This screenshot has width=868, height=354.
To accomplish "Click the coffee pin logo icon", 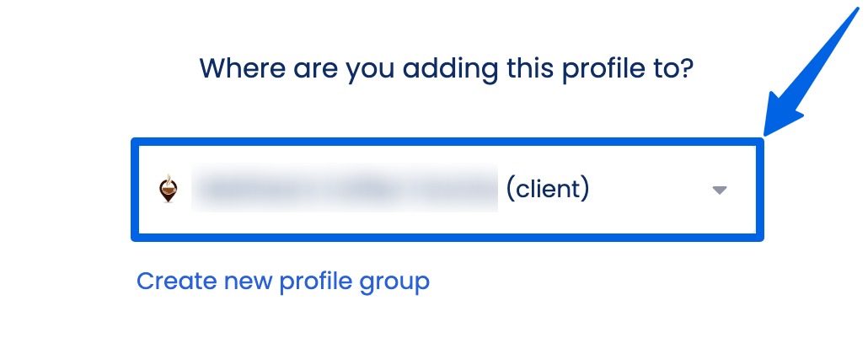I will [169, 189].
